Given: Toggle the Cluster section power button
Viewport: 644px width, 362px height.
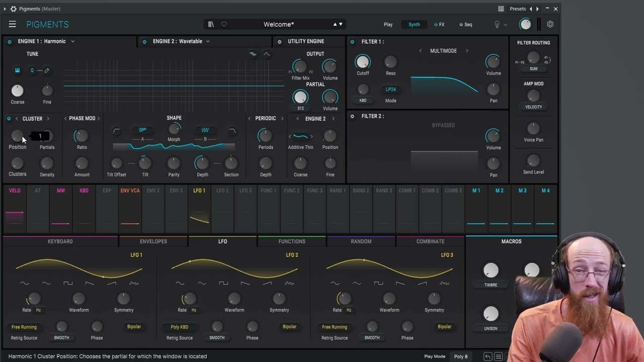Looking at the screenshot, I should pos(9,119).
